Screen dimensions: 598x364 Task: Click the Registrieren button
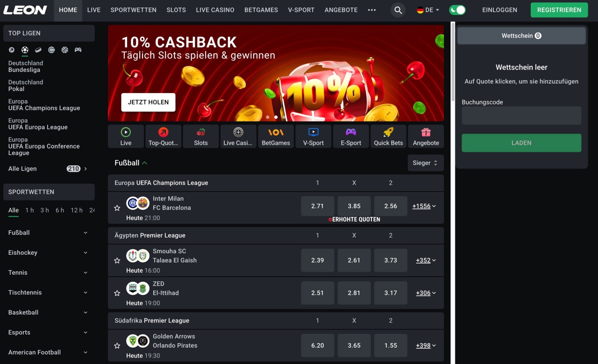[x=559, y=10]
